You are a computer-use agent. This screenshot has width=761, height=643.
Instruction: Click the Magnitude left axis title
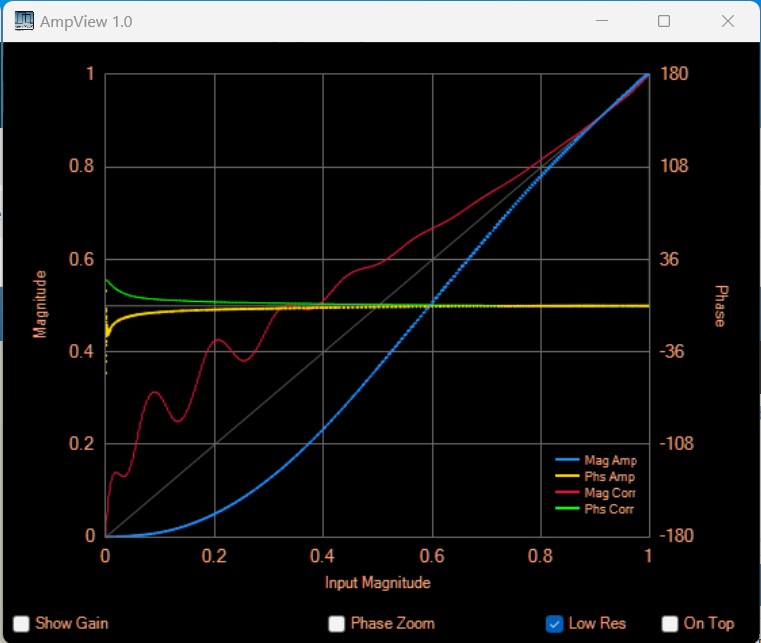40,304
